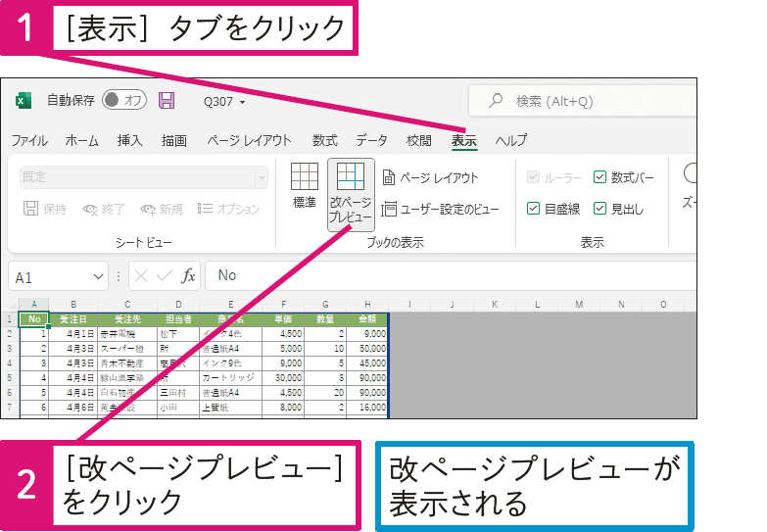Image resolution: width=767 pixels, height=532 pixels.
Task: Click the green Excel app icon
Action: [x=24, y=101]
